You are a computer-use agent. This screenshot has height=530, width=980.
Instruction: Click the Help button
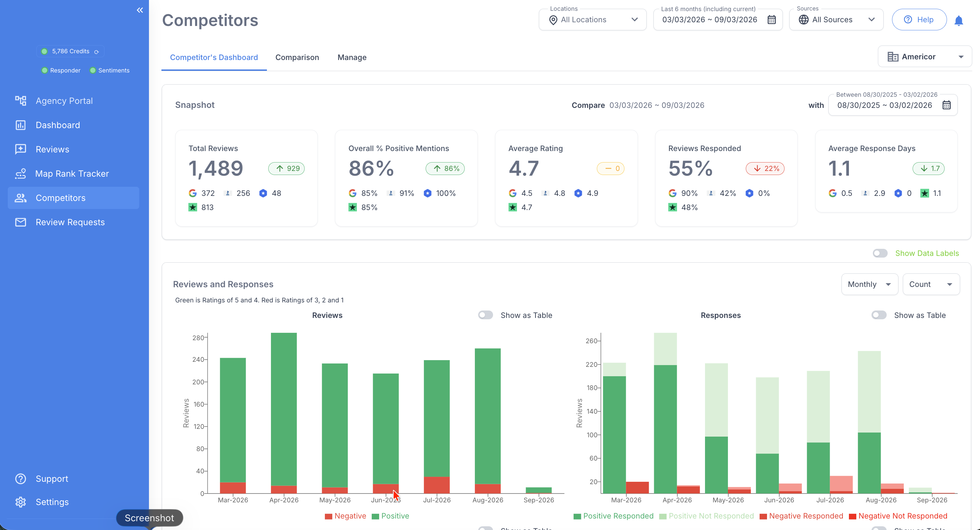pos(919,20)
